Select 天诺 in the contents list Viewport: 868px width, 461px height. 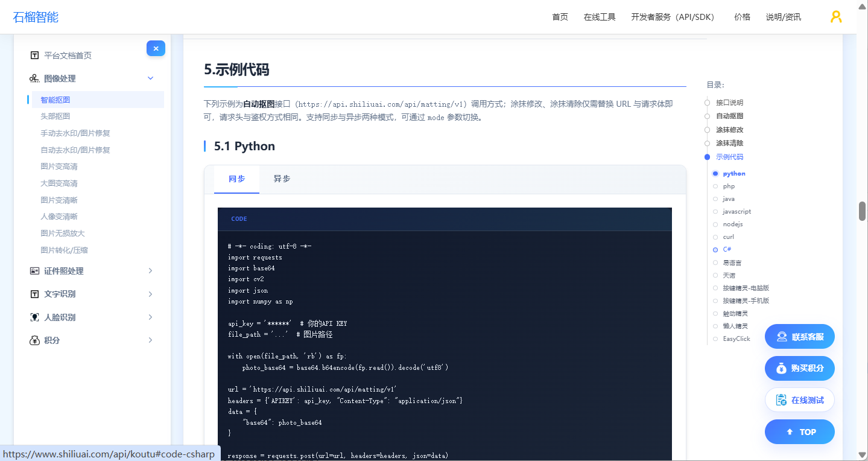pyautogui.click(x=729, y=276)
